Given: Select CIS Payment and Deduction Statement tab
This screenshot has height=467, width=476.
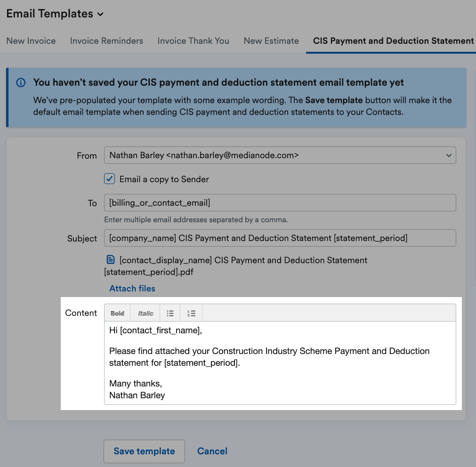Looking at the screenshot, I should pyautogui.click(x=393, y=41).
